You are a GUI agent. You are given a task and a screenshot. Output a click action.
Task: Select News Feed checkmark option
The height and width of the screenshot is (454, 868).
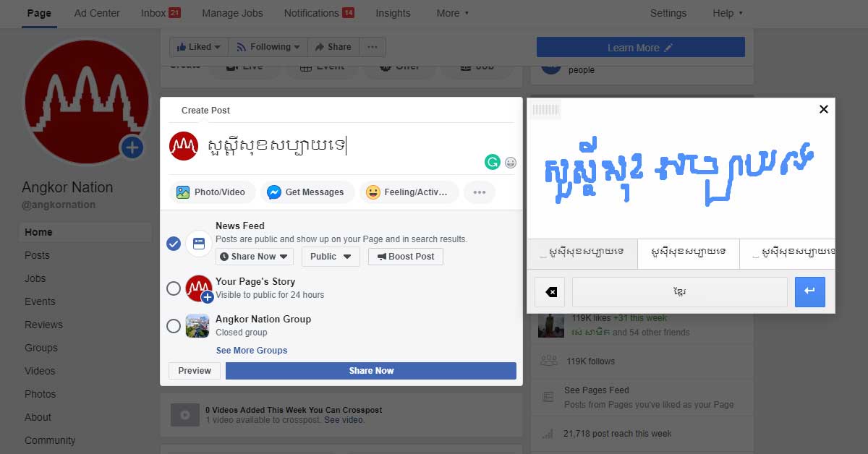pos(174,244)
